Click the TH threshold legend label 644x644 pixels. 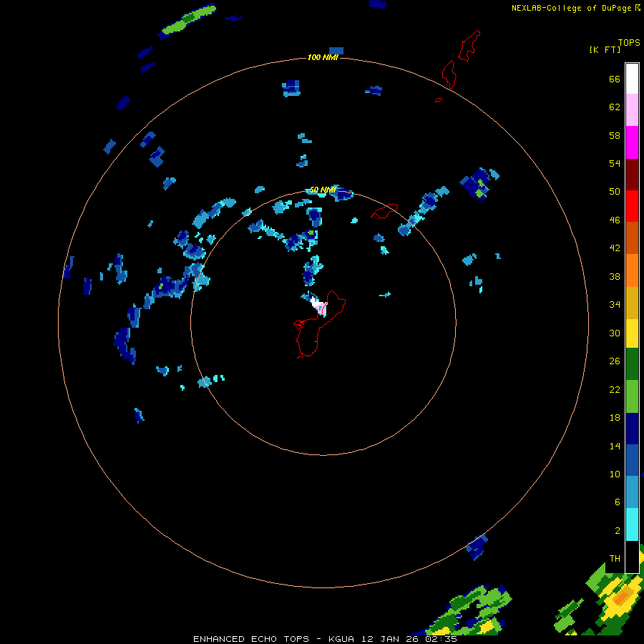click(x=615, y=559)
